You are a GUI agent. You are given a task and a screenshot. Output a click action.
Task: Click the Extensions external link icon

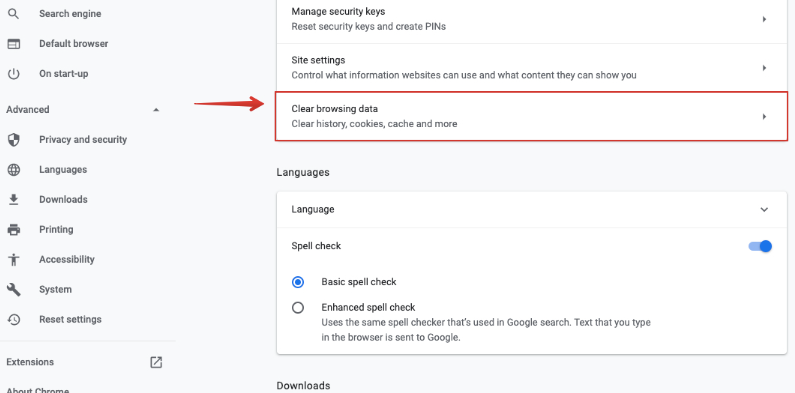156,362
